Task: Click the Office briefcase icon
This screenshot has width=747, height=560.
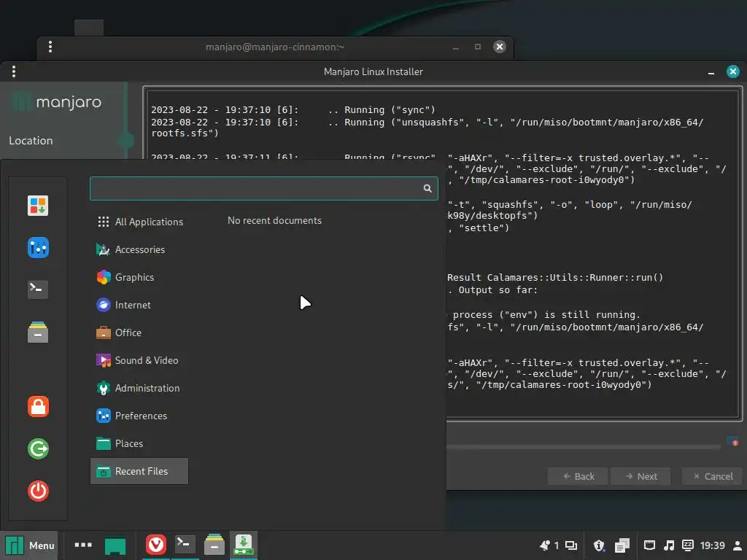Action: (104, 332)
